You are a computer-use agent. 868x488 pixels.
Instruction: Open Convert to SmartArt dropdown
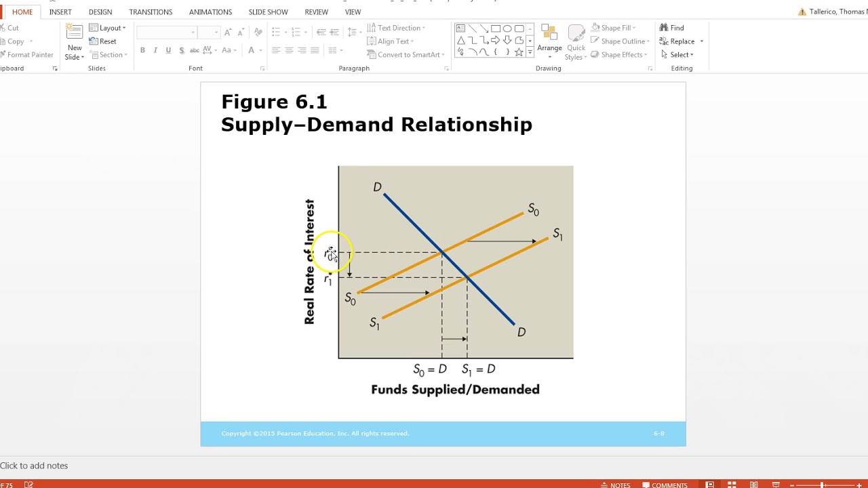[x=406, y=55]
